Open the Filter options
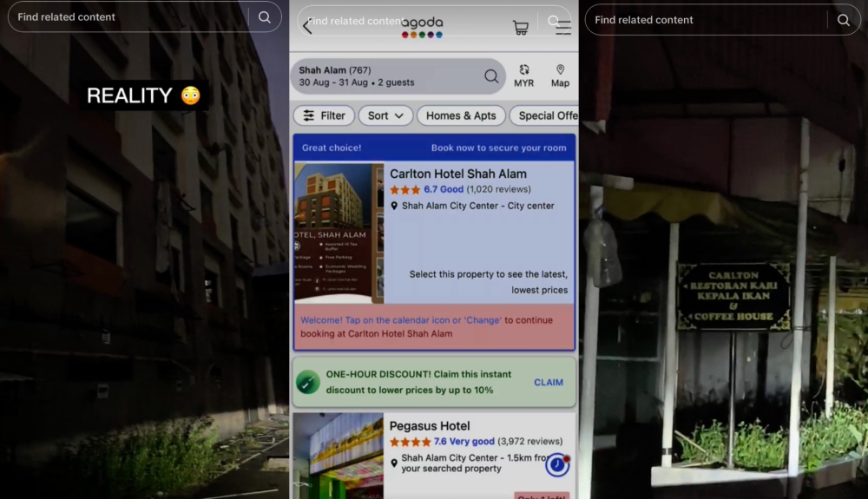The image size is (868, 499). click(324, 115)
